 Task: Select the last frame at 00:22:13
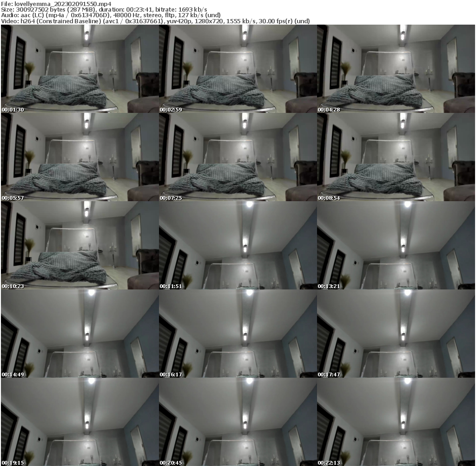(x=396, y=422)
